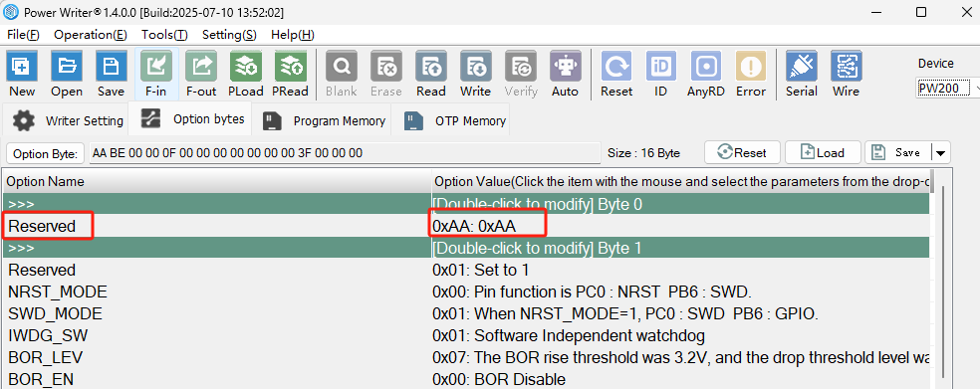Click the PRead toolbar icon
The image size is (980, 389).
click(290, 66)
